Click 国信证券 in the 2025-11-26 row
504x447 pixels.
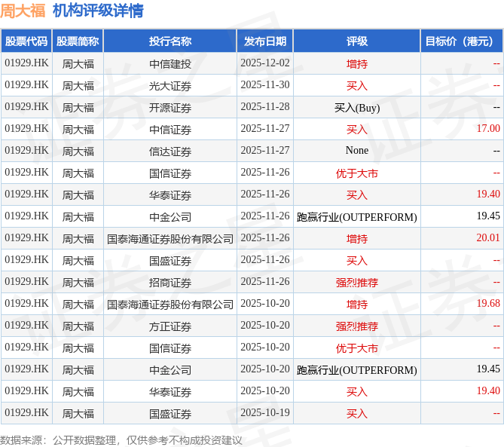coord(170,173)
